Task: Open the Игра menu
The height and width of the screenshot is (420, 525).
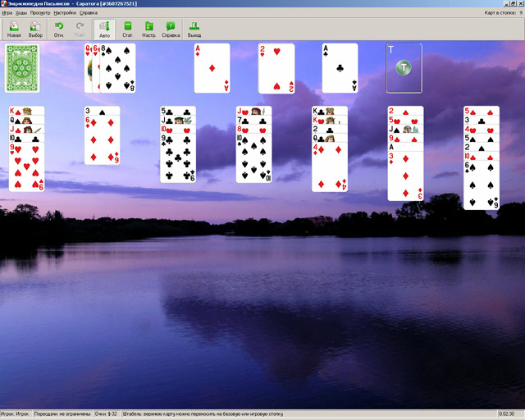Action: (x=7, y=13)
